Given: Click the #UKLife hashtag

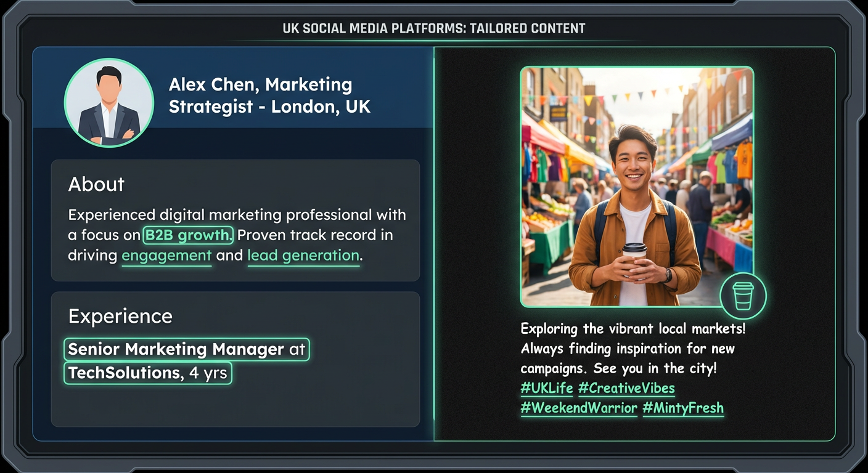Looking at the screenshot, I should point(547,389).
